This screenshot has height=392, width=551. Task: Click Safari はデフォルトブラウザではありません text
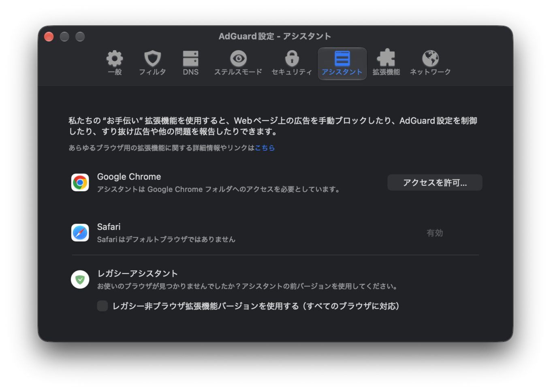(x=166, y=239)
